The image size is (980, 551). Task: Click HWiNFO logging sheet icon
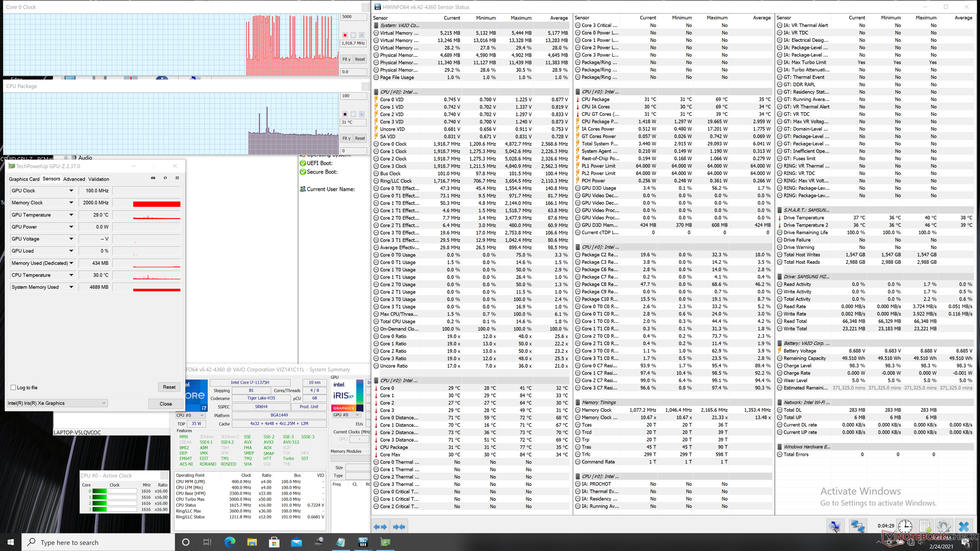924,527
